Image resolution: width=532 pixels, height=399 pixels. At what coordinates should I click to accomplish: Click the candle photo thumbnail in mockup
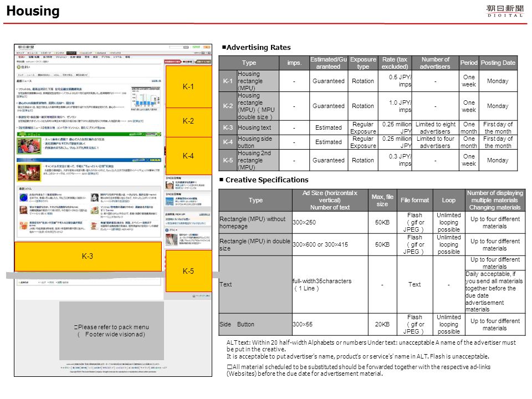[29, 172]
